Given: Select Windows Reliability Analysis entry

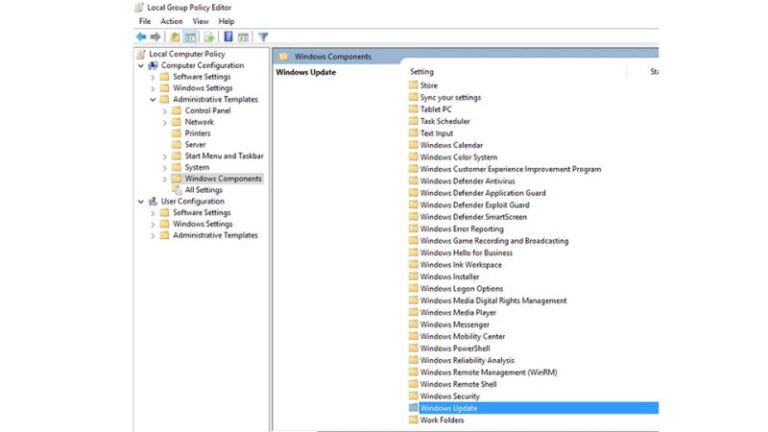Looking at the screenshot, I should [467, 360].
